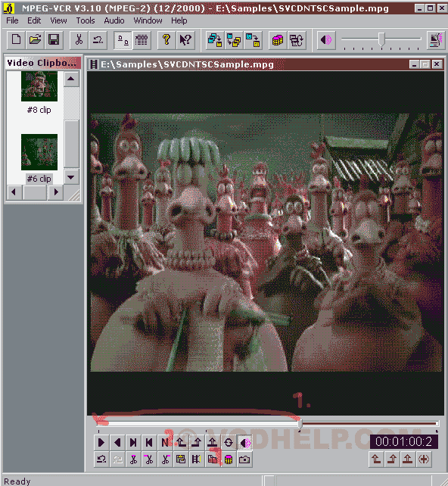Click the multiplex icon right of the toolbar barrel
448x486 pixels.
tap(297, 40)
